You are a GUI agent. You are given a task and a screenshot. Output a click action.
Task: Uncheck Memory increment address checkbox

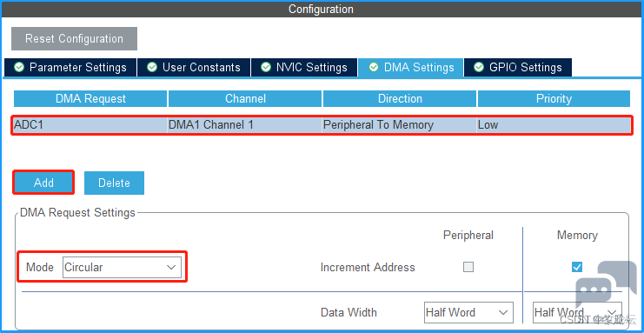576,267
